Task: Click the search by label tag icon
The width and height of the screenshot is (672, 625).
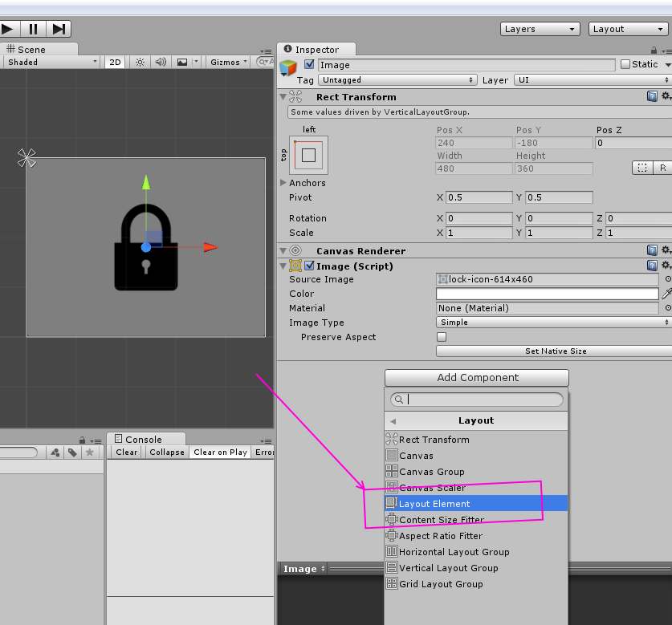Action: [x=72, y=453]
